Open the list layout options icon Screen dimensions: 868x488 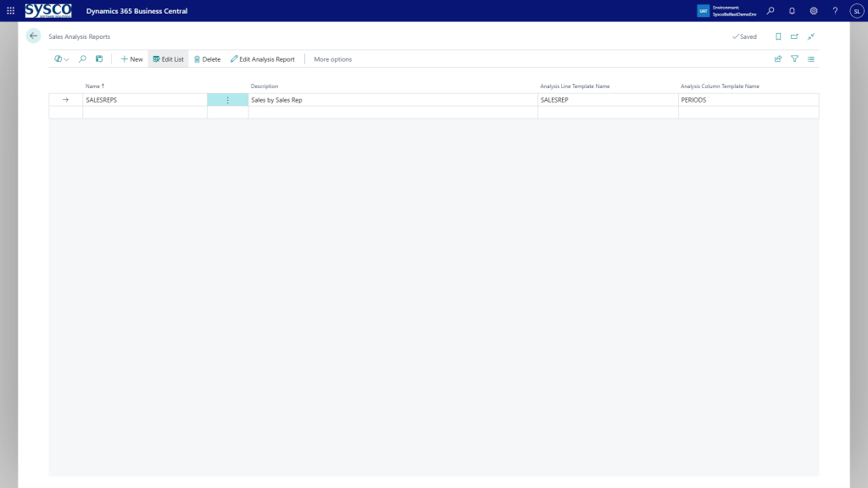coord(811,59)
